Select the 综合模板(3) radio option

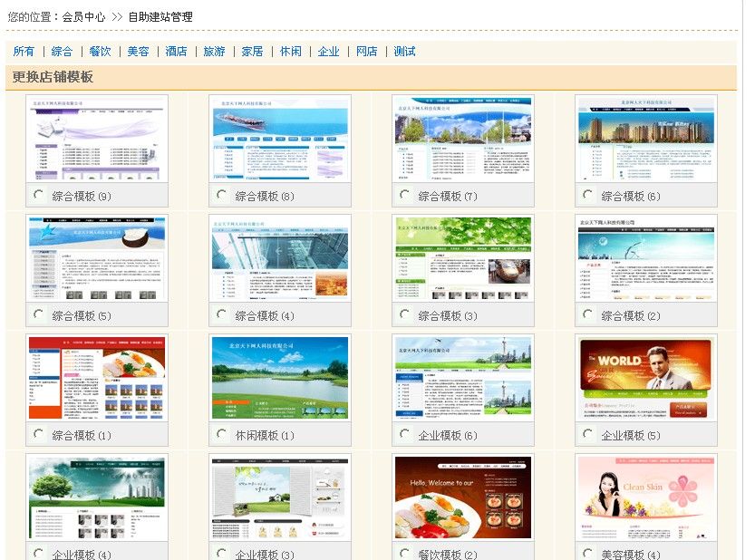tap(405, 314)
